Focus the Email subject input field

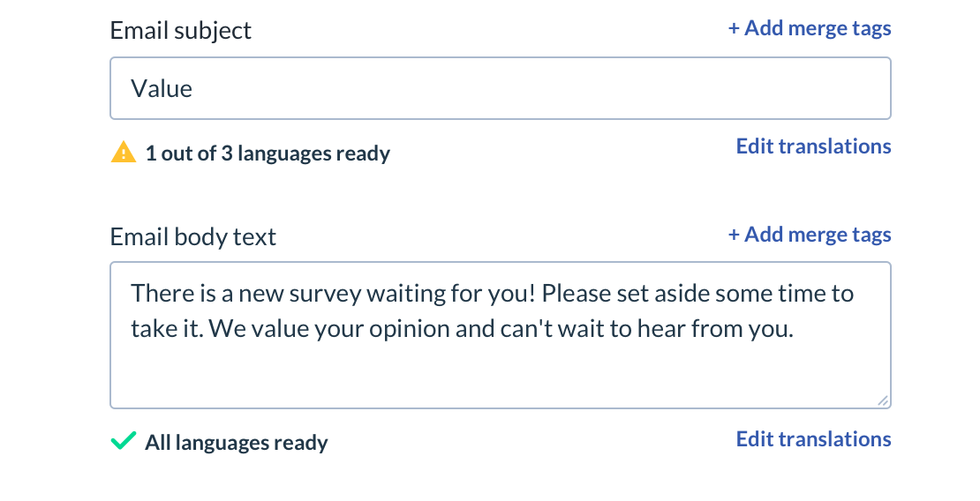point(500,88)
